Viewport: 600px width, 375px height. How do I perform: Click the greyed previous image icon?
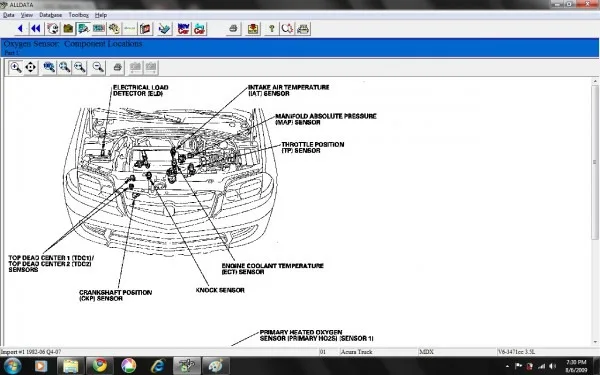135,67
